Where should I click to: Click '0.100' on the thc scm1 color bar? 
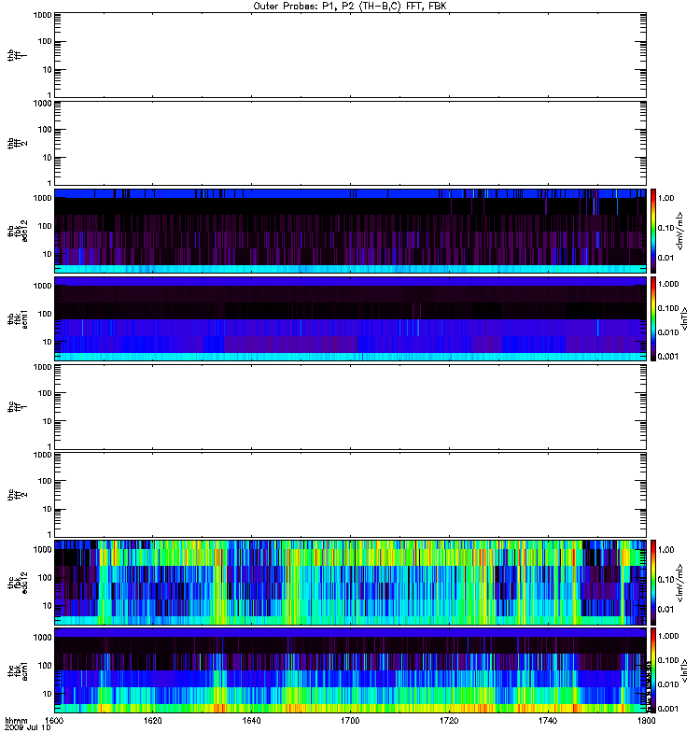[x=668, y=660]
